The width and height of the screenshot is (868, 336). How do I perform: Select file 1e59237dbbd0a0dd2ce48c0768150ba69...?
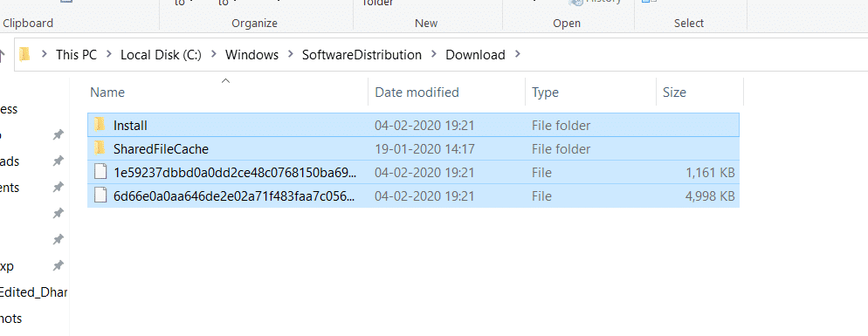[235, 173]
